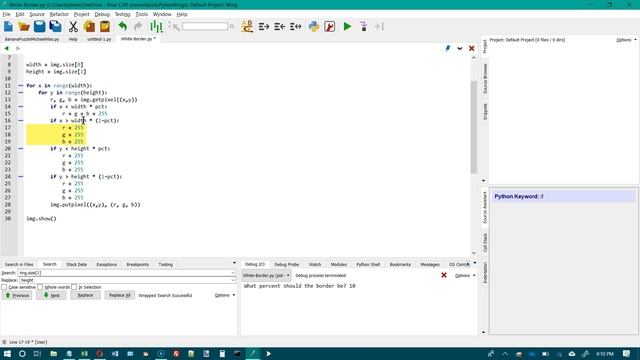Click the Previous search button
This screenshot has width=640, height=360.
[17, 296]
